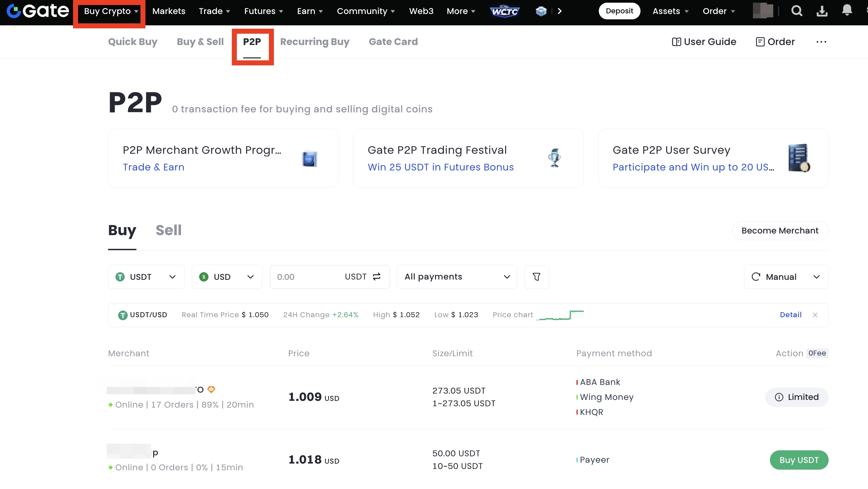Screen dimensions: 868x489
Task: Click the WCTC banner icon
Action: click(x=504, y=11)
